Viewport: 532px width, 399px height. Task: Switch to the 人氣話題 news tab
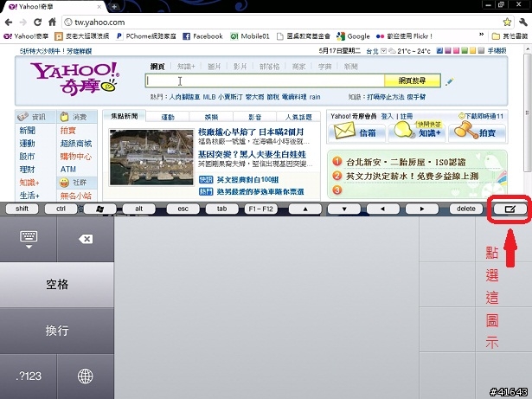(x=298, y=117)
